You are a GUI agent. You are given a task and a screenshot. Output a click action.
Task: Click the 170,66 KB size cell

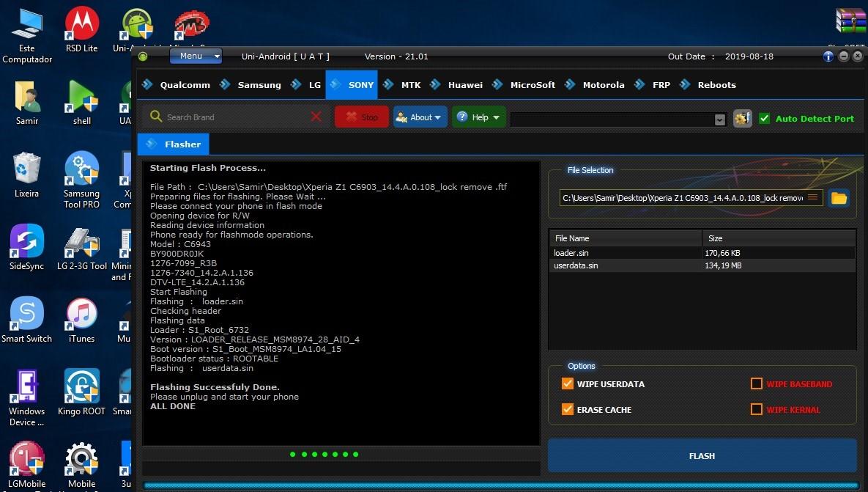tap(722, 253)
